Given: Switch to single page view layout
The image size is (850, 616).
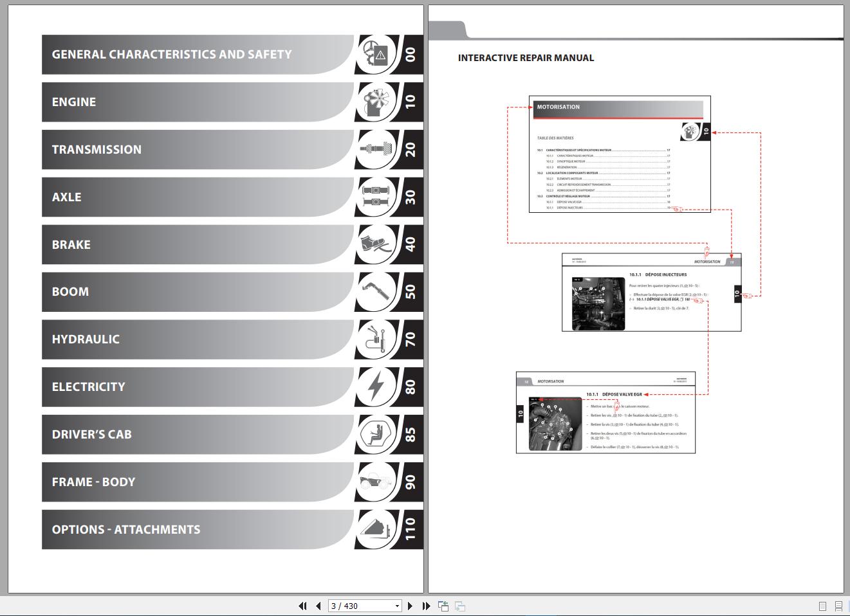Looking at the screenshot, I should click(x=822, y=606).
